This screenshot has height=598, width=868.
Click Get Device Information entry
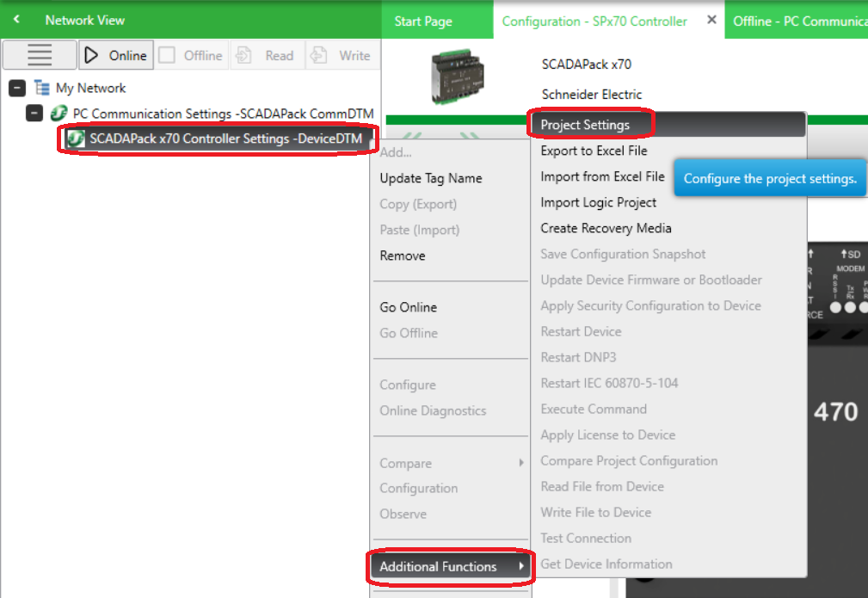(668, 564)
